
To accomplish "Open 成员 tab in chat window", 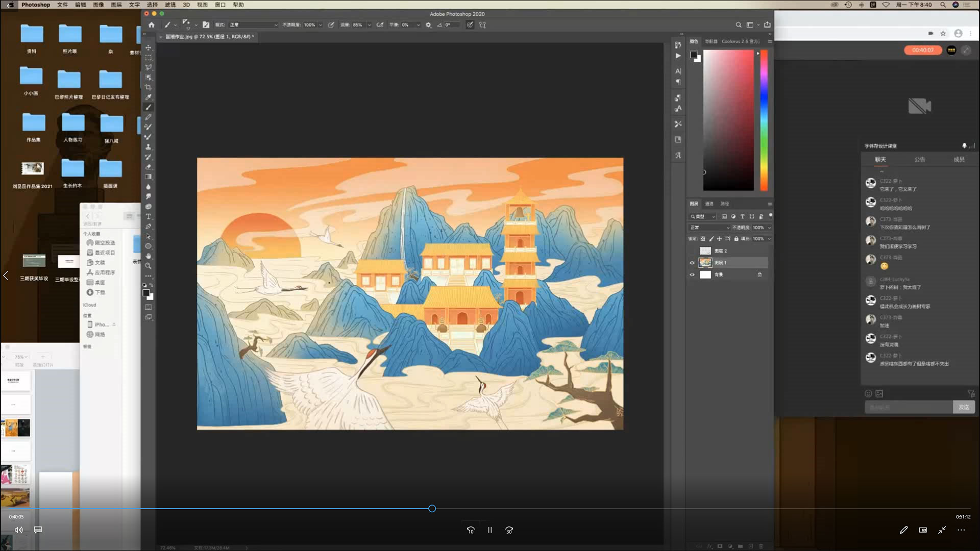I will (959, 160).
